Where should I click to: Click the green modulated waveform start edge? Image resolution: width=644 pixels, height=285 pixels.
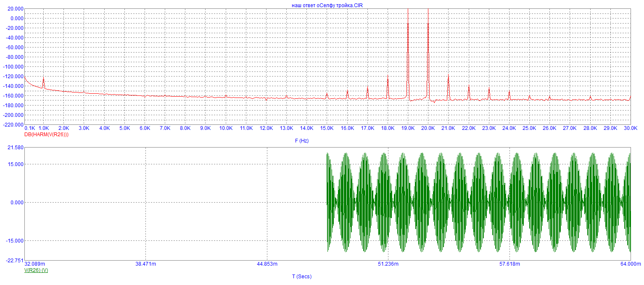coord(327,203)
